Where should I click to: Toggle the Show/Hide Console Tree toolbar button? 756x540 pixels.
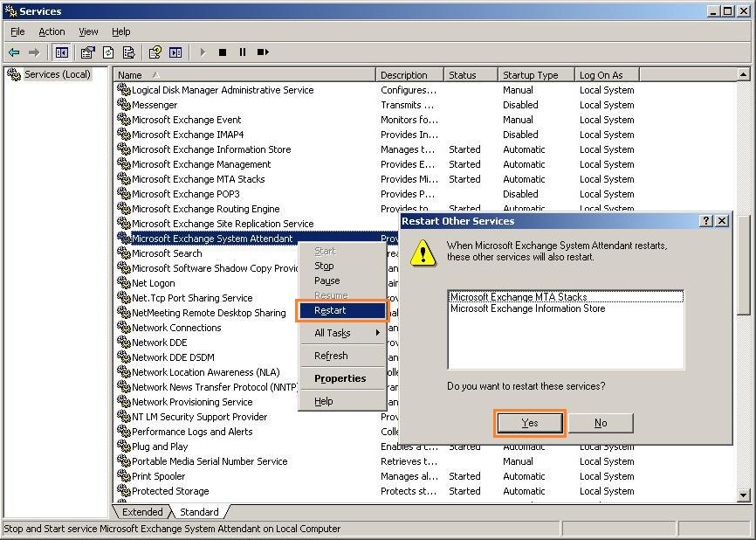tap(61, 52)
